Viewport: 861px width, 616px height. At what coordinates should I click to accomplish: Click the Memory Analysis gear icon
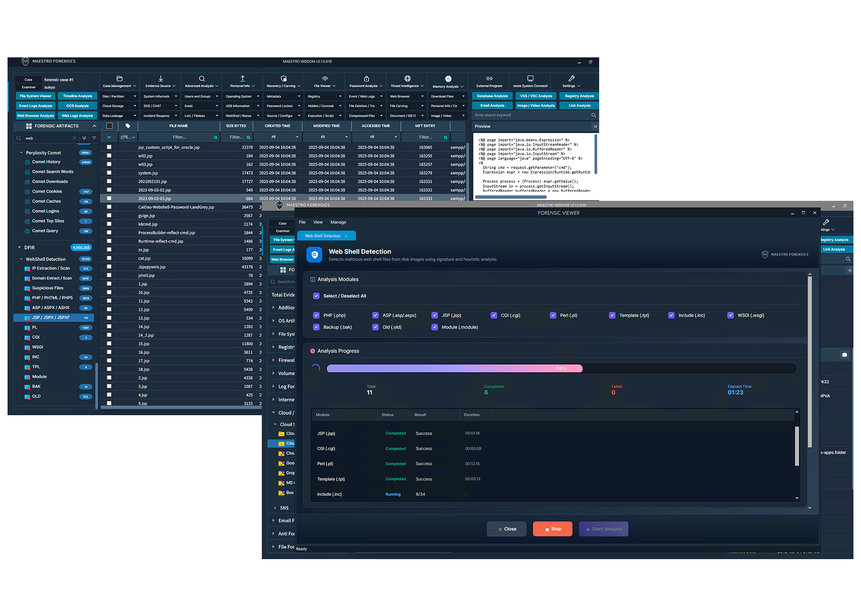[x=448, y=79]
